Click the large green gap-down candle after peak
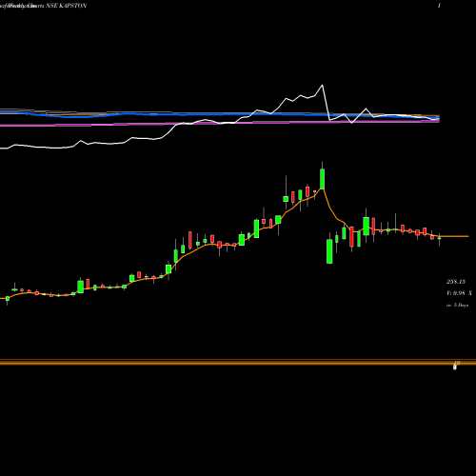This screenshot has width=476, height=476. click(329, 251)
